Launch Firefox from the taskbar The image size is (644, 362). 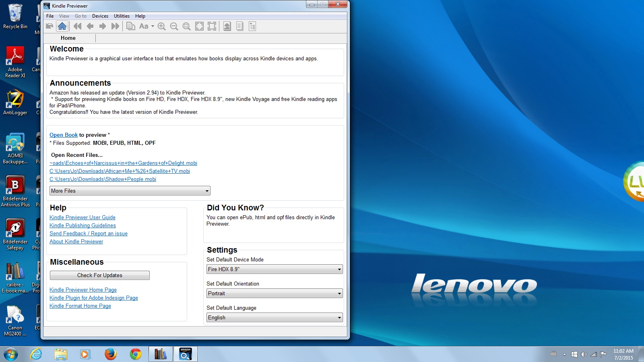click(x=110, y=354)
